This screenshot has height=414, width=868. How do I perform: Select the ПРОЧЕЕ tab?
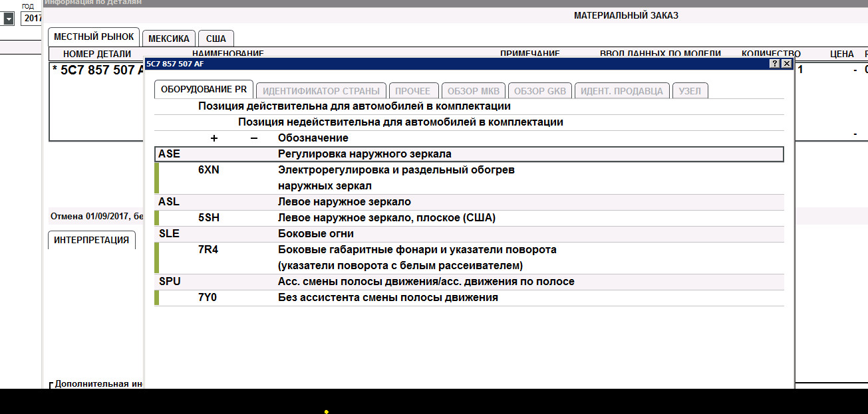[x=414, y=91]
